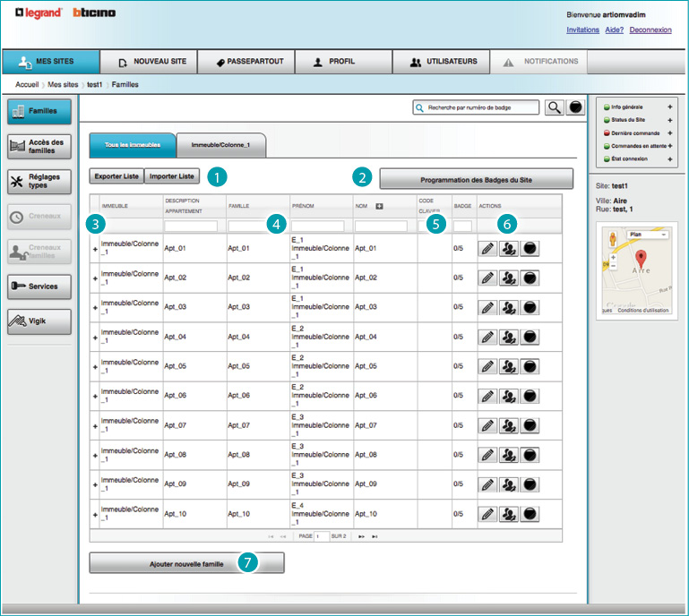Click the magnifier search button
This screenshot has width=689, height=616.
[555, 107]
